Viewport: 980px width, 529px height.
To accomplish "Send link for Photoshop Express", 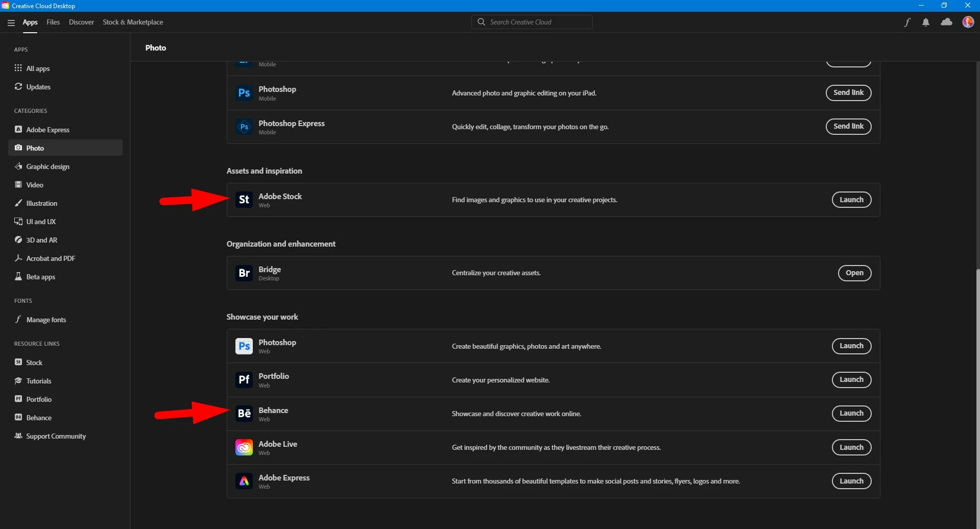I will [x=848, y=126].
